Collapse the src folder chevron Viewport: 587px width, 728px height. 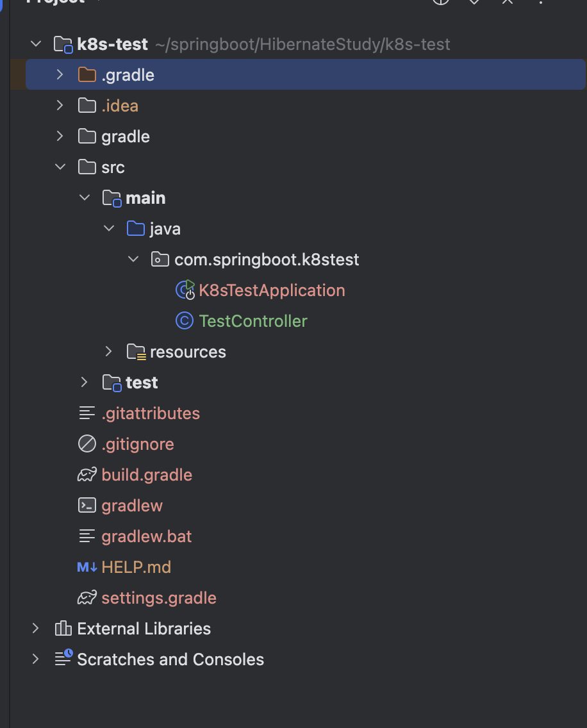[x=60, y=167]
